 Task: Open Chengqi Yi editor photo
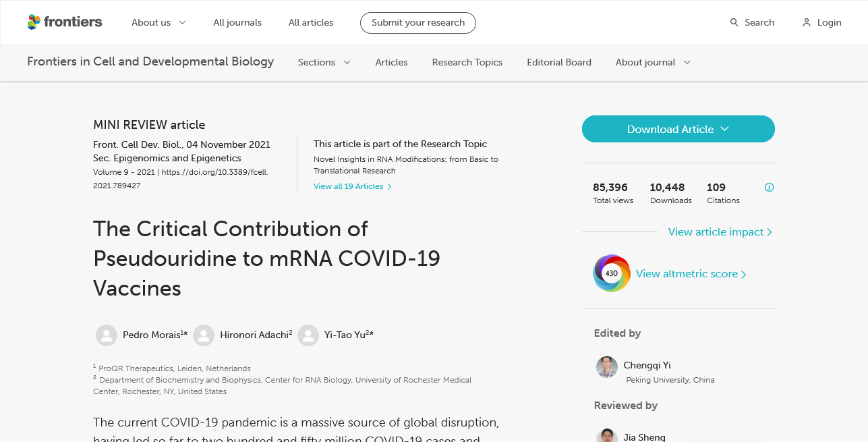tap(607, 367)
